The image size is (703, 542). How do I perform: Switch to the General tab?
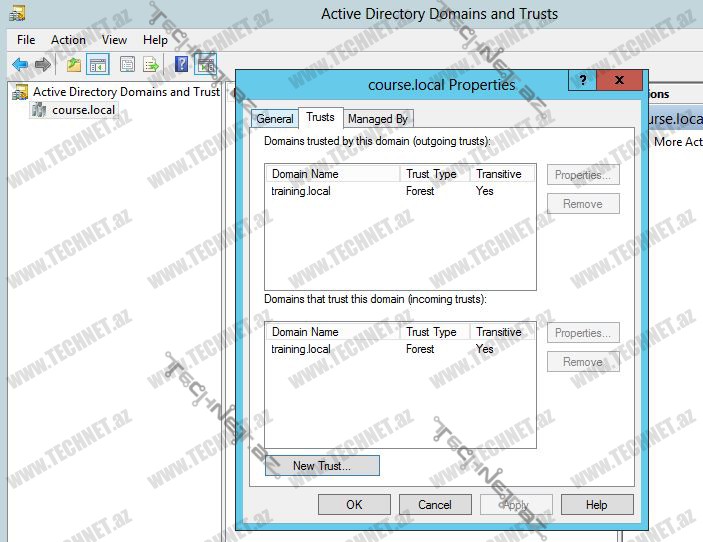(275, 119)
